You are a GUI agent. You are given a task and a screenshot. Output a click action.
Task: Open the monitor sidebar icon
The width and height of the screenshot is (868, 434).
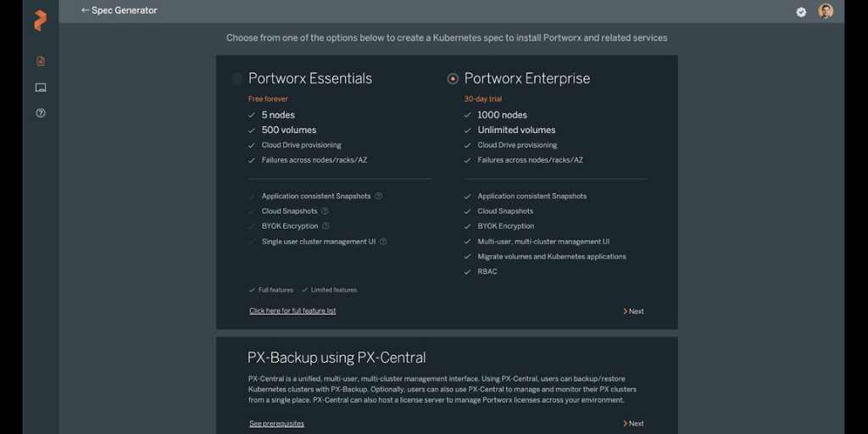pyautogui.click(x=41, y=87)
